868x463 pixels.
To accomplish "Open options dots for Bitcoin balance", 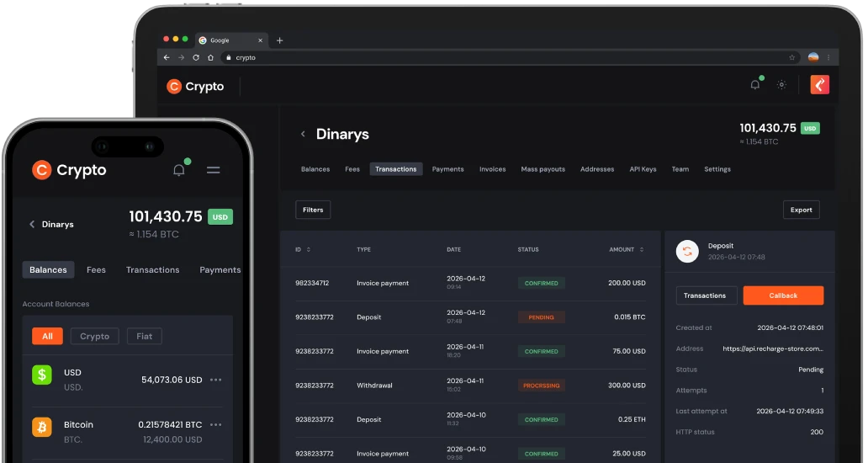I will [216, 425].
